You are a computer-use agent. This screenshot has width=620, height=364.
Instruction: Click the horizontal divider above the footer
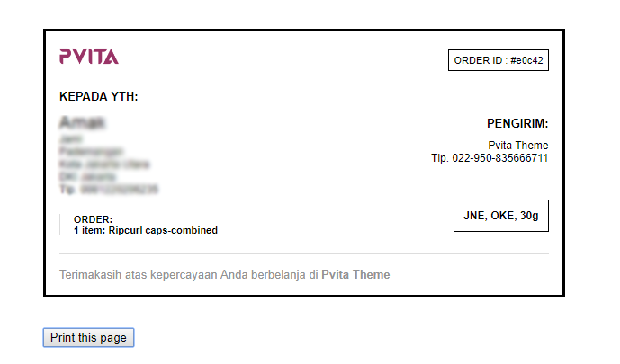[303, 253]
